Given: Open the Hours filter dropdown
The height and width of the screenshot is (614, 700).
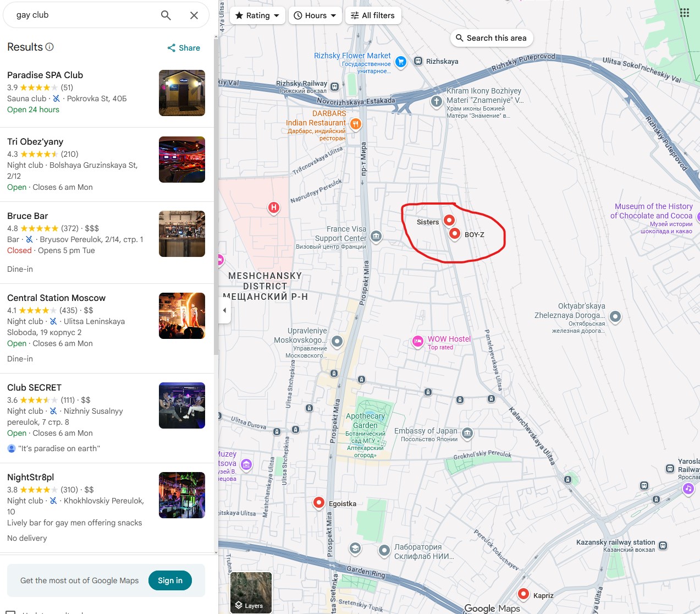Looking at the screenshot, I should [315, 15].
